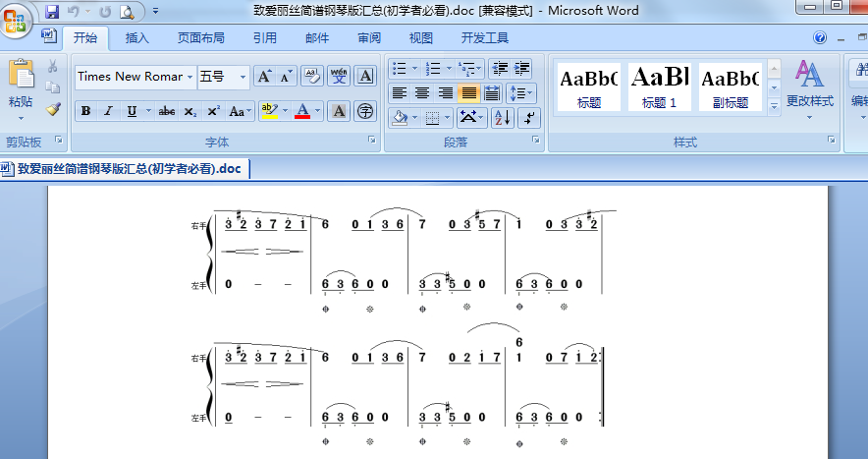The width and height of the screenshot is (868, 459).
Task: Open 更改样式 change styles menu
Action: coord(810,89)
